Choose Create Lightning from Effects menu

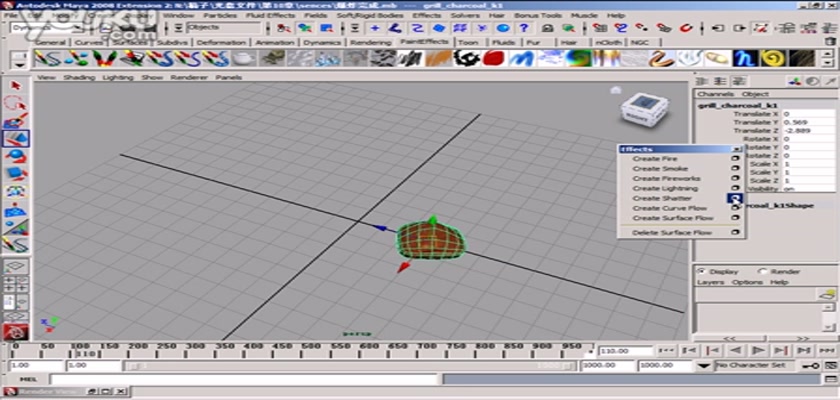click(665, 188)
